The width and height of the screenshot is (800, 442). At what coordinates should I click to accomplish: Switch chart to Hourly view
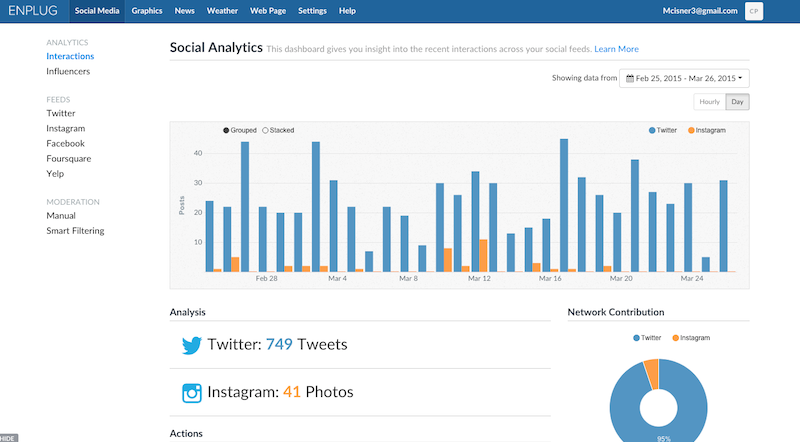pyautogui.click(x=709, y=102)
